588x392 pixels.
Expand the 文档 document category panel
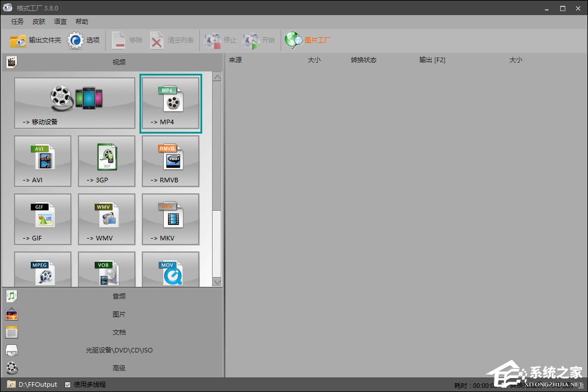[119, 332]
